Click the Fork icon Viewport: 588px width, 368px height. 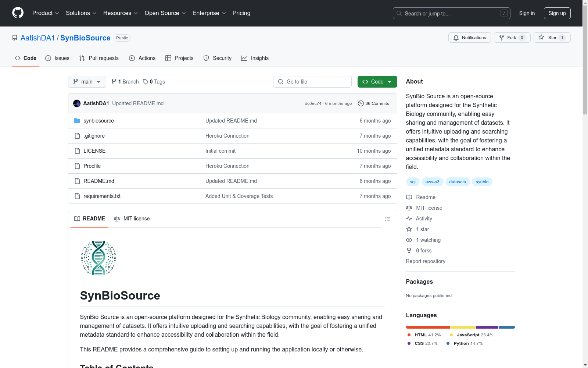pos(502,38)
